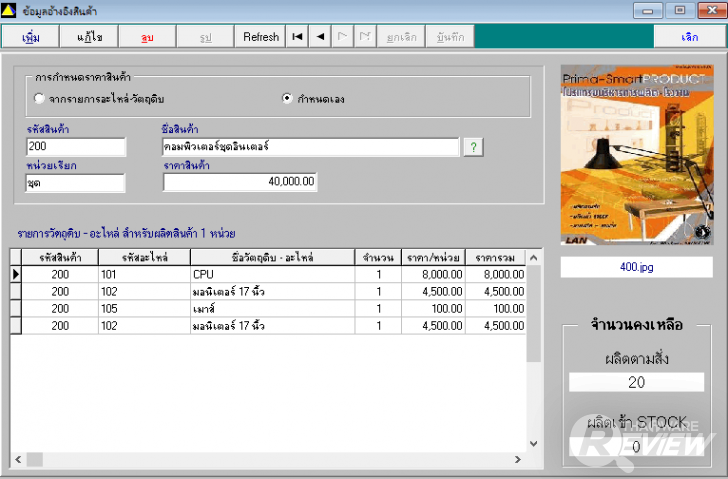This screenshot has height=479, width=728.
Task: Go to previous record arrow
Action: (x=320, y=37)
